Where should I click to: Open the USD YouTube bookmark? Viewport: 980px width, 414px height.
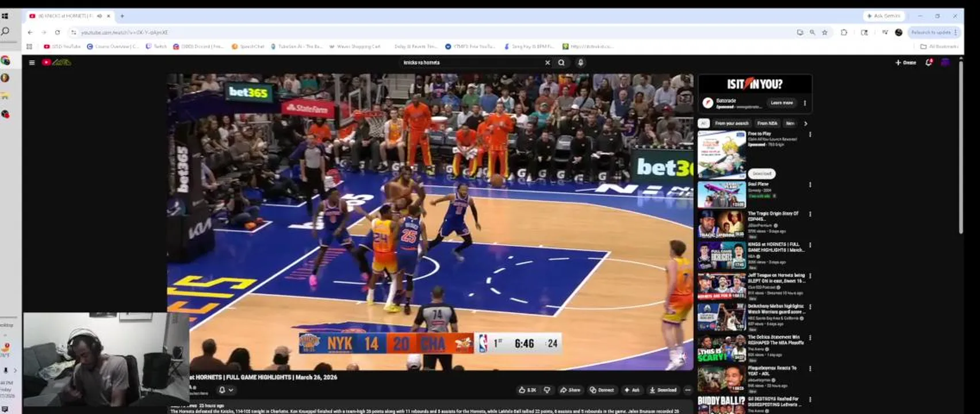62,47
